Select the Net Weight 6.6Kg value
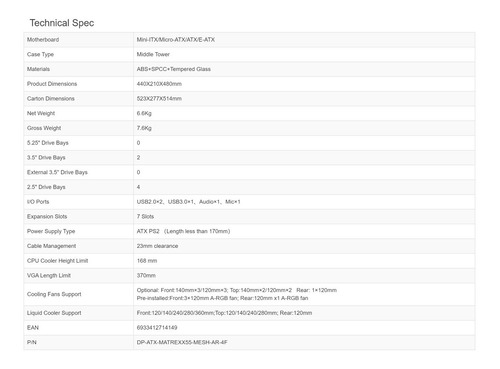Image resolution: width=500 pixels, height=369 pixels. point(144,113)
